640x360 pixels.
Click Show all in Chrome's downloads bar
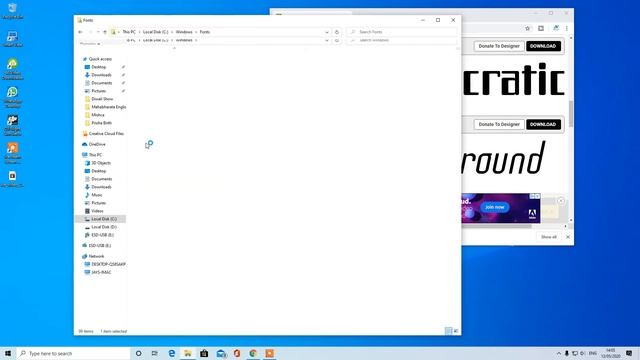click(x=549, y=237)
